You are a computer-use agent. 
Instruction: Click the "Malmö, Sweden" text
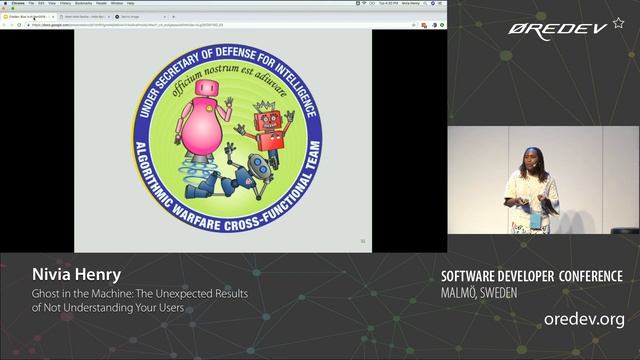tap(479, 293)
